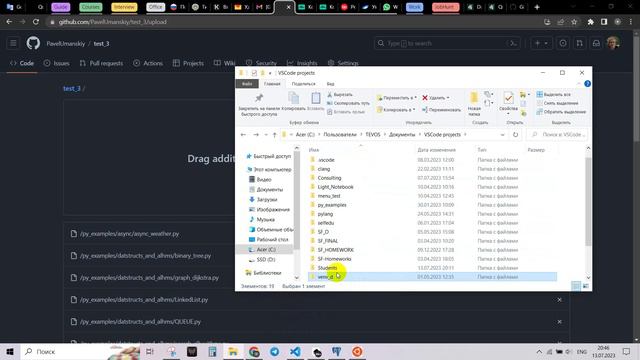Click Обратить выделение in the ribbon
640x360 pixels.
[561, 112]
